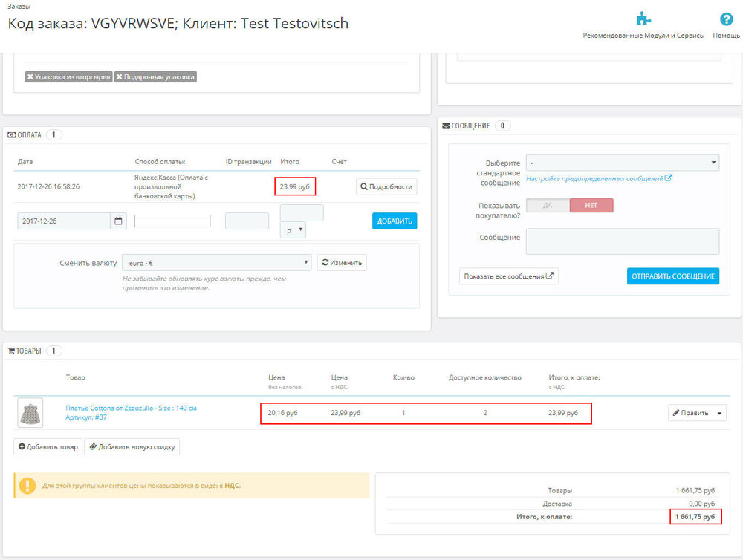Image resolution: width=743 pixels, height=560 pixels.
Task: Click the dress product thumbnail
Action: point(30,413)
